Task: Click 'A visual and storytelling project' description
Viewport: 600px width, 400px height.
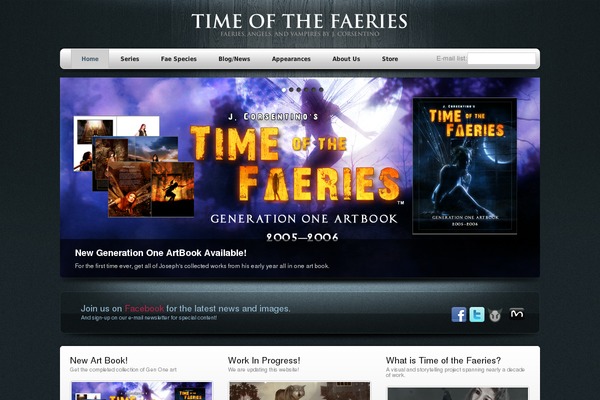Action: coord(455,372)
